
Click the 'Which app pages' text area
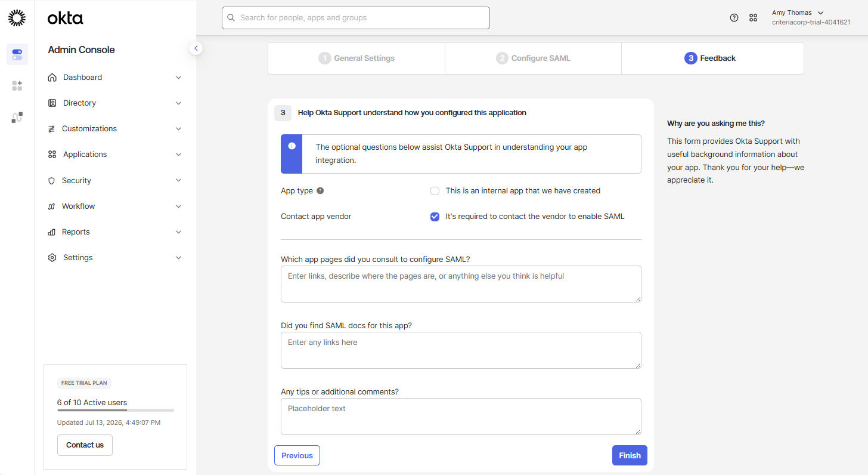tap(461, 284)
